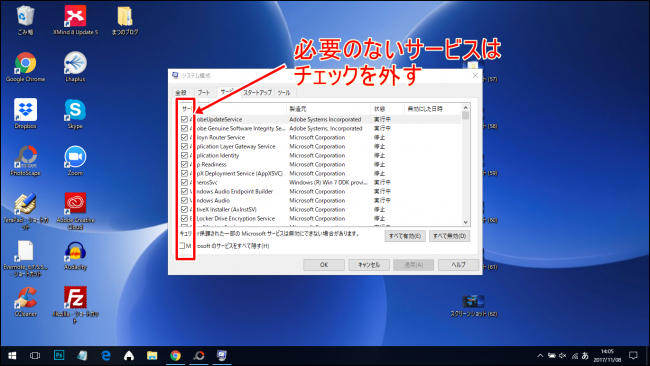Select the Windows Audio service name
The width and height of the screenshot is (650, 366).
pyautogui.click(x=210, y=201)
